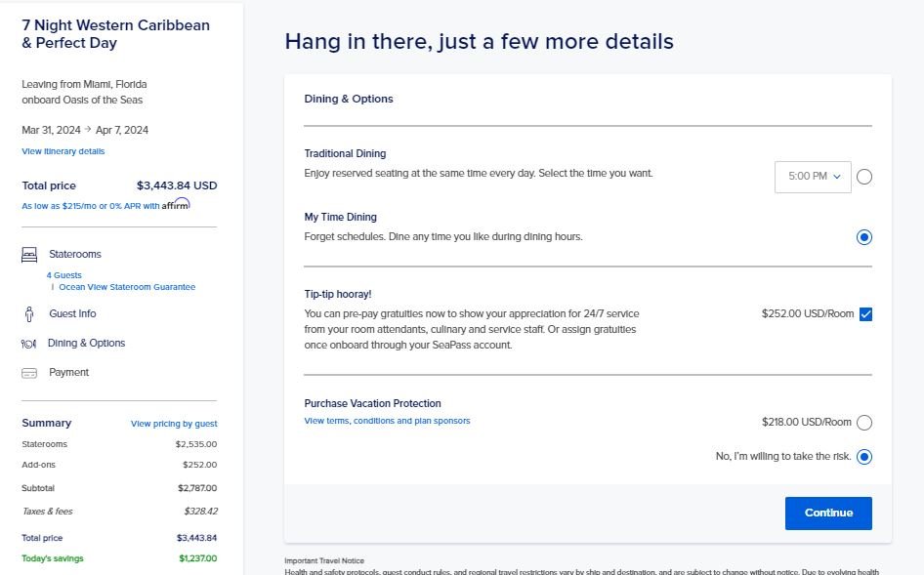Viewport: 924px width, 575px height.
Task: Click the 'Leaving from Miami, Florida' text
Action: pyautogui.click(x=84, y=84)
